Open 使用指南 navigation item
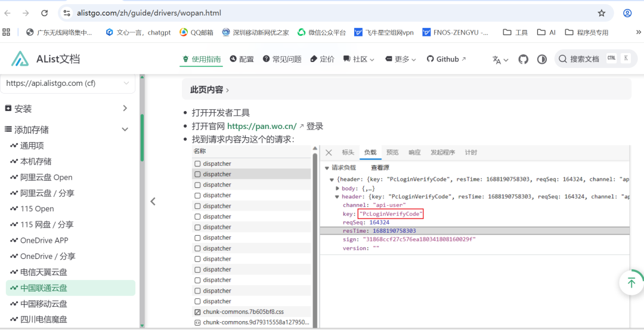 coord(202,59)
